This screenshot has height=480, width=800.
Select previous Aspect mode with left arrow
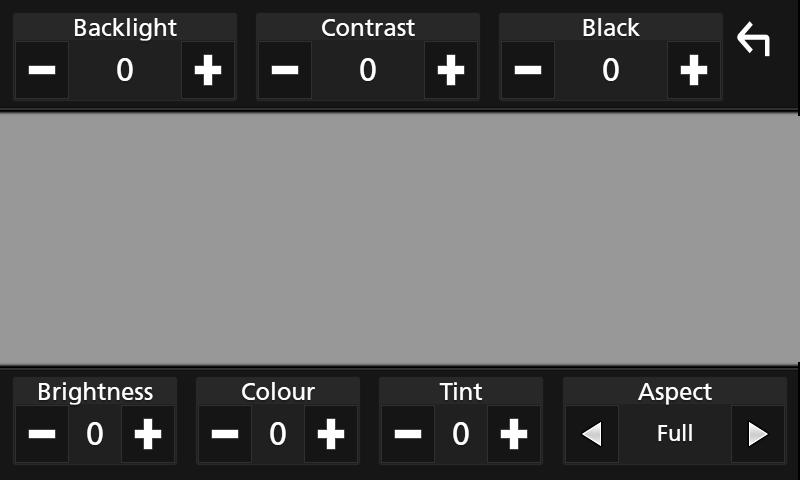coord(592,434)
